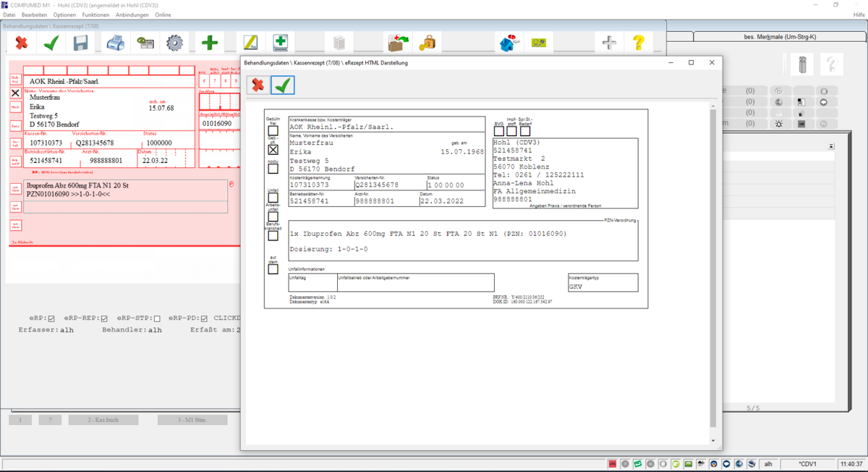Click the down arrow of the eRezept scrollbar
Image resolution: width=868 pixels, height=472 pixels.
(x=712, y=440)
